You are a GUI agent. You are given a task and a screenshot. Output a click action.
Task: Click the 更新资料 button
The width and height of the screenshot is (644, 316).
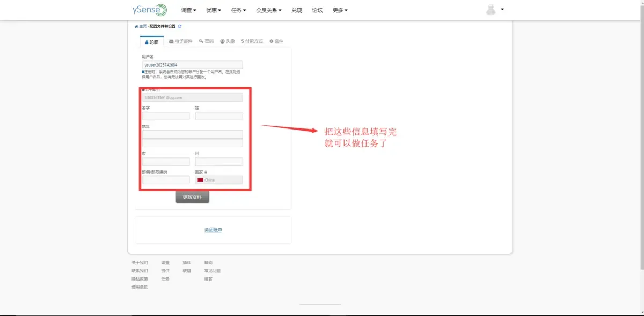click(193, 197)
